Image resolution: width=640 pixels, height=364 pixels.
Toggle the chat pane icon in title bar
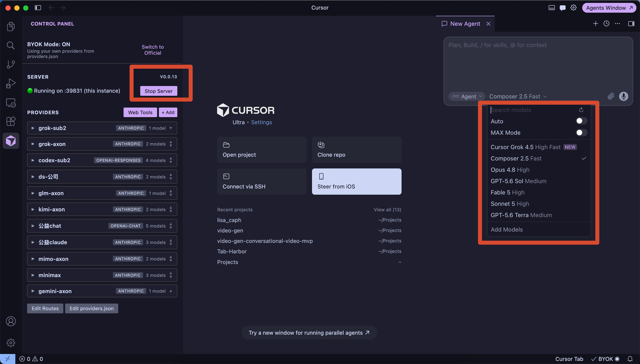pyautogui.click(x=562, y=8)
